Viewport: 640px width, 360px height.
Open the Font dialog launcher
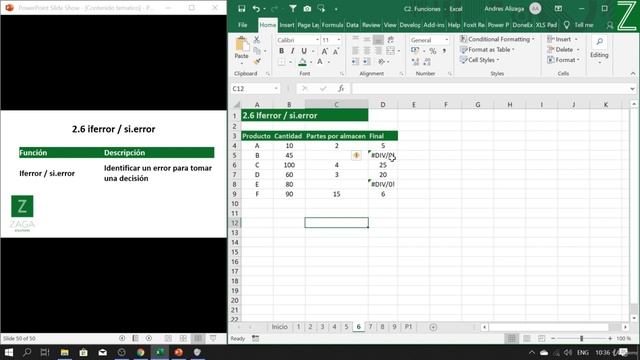tap(342, 74)
